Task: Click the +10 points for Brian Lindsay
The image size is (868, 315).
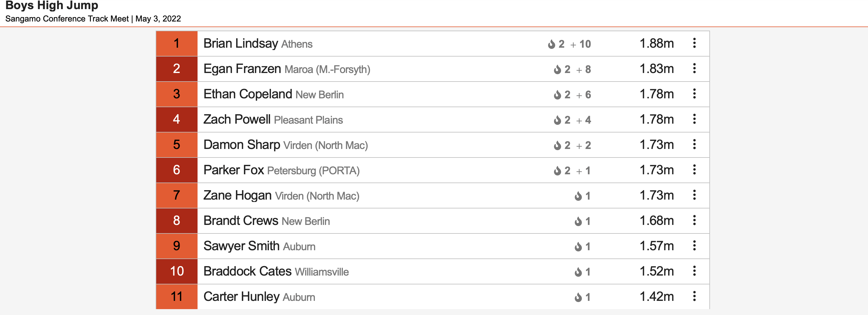Action: pos(581,44)
